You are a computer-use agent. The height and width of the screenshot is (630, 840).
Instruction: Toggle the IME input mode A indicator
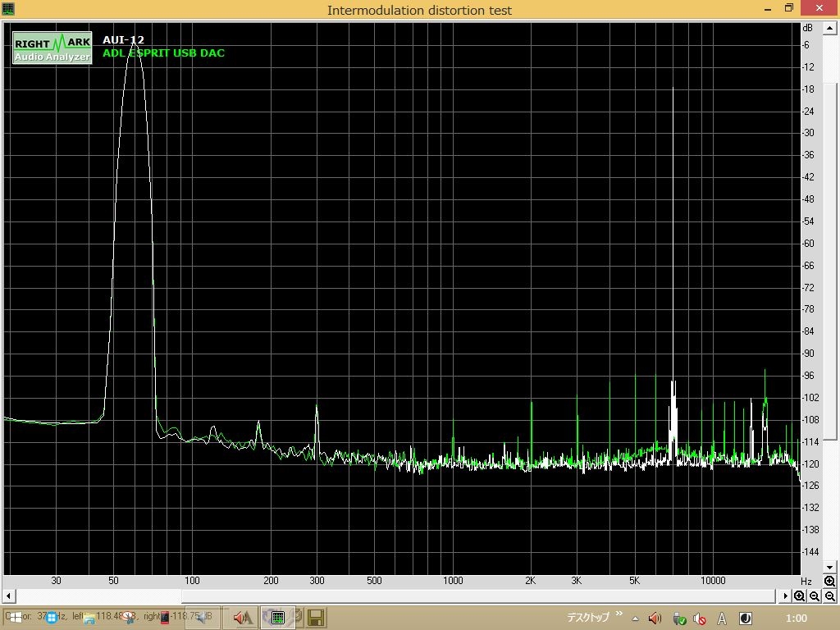723,619
